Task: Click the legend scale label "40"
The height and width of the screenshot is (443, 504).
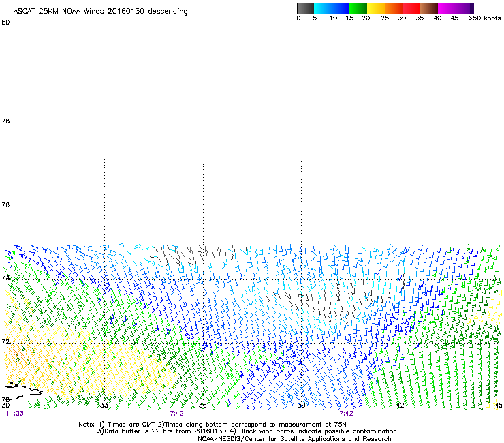Action: 437,18
